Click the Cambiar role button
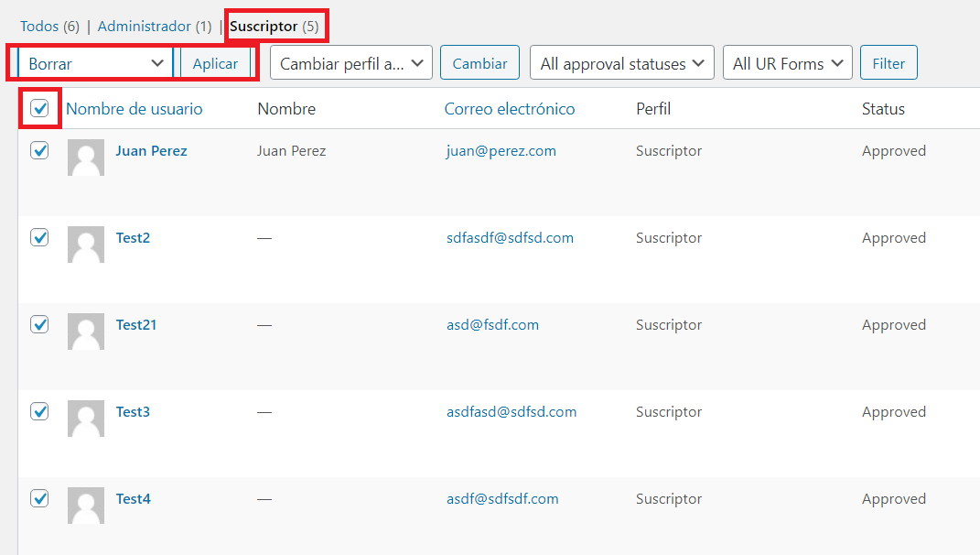Image resolution: width=980 pixels, height=555 pixels. (480, 63)
